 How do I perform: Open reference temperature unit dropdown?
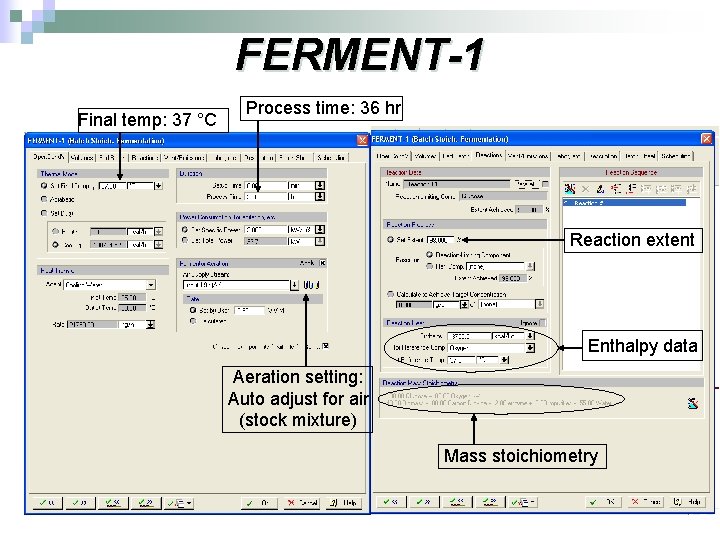505,360
